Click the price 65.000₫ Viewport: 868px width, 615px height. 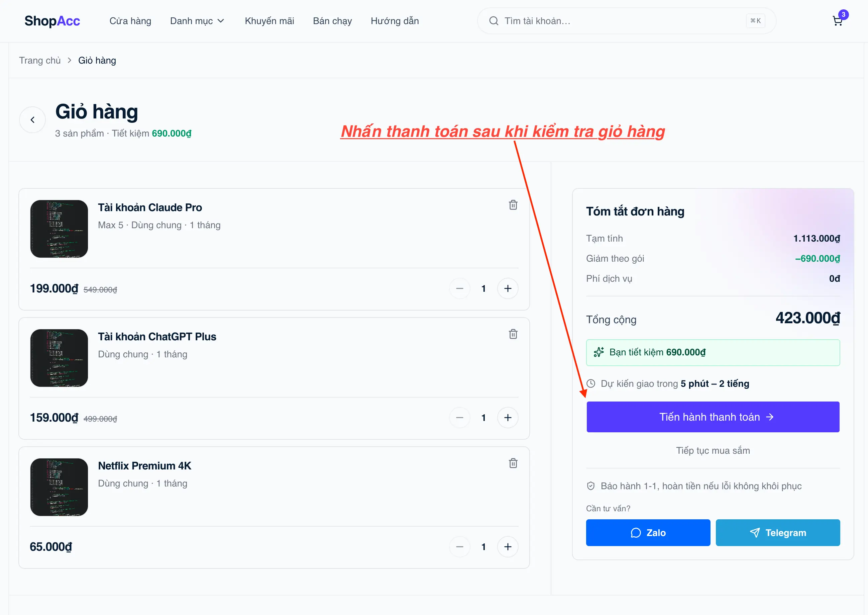[51, 547]
